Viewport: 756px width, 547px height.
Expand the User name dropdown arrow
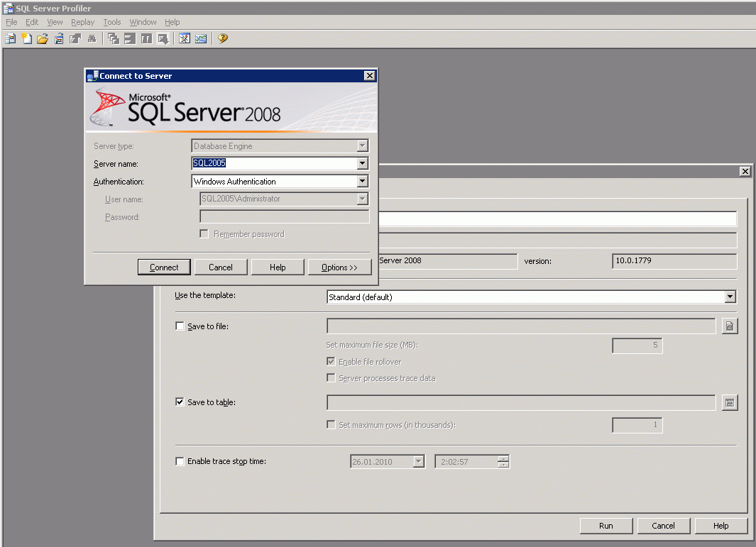coord(363,199)
